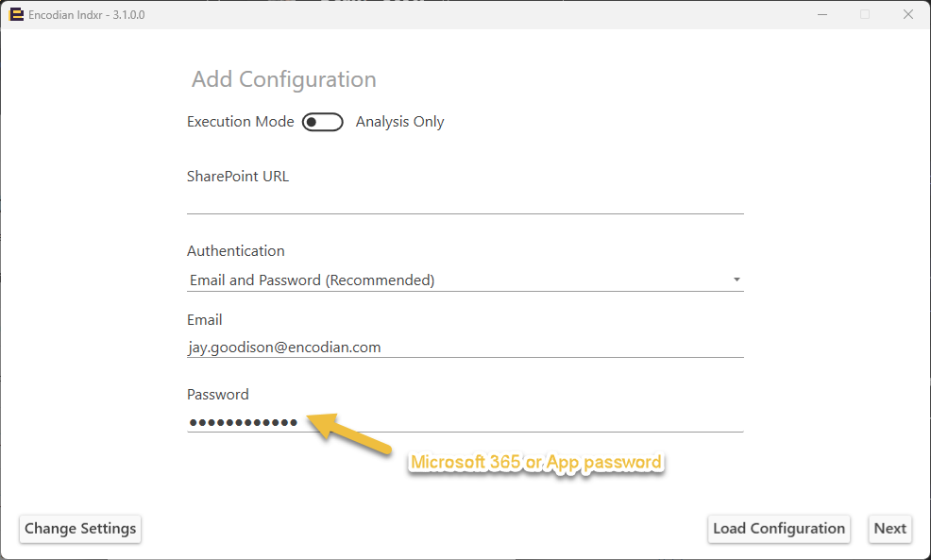Viewport: 931px width, 560px height.
Task: Advance using the Next button
Action: 889,529
